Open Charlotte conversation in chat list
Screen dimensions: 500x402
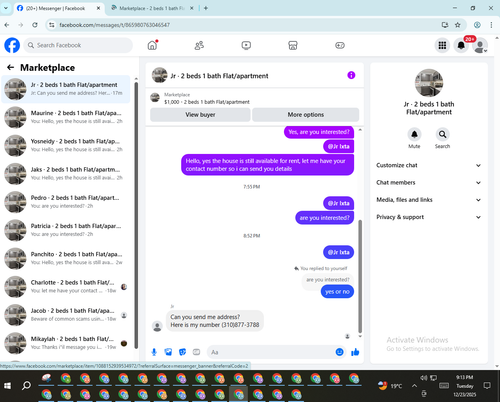pos(66,287)
